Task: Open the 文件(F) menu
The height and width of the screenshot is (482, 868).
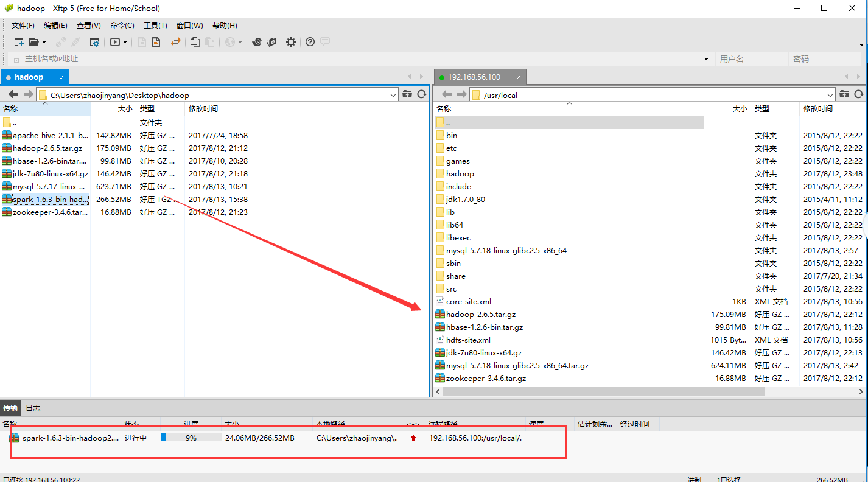Action: click(23, 26)
